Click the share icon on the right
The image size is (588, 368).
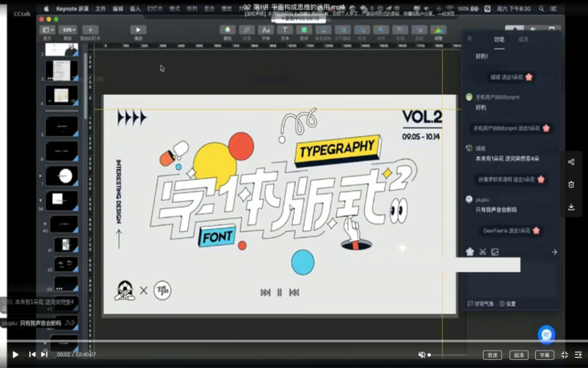tap(571, 162)
